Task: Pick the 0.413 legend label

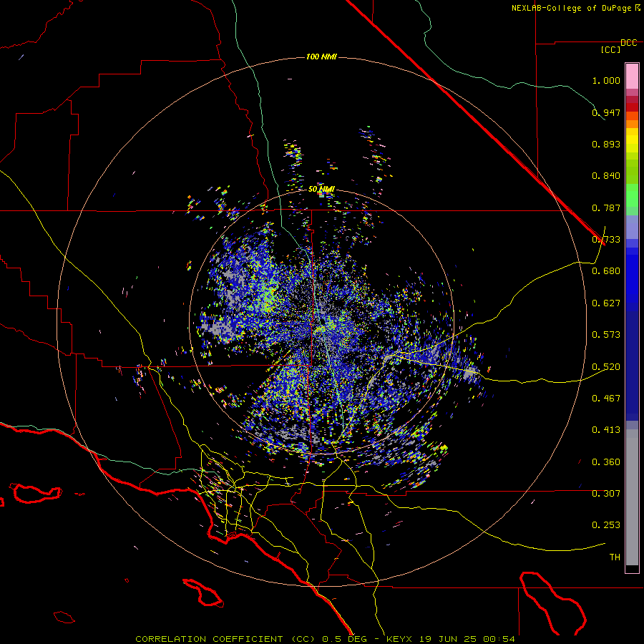Action: tap(606, 430)
